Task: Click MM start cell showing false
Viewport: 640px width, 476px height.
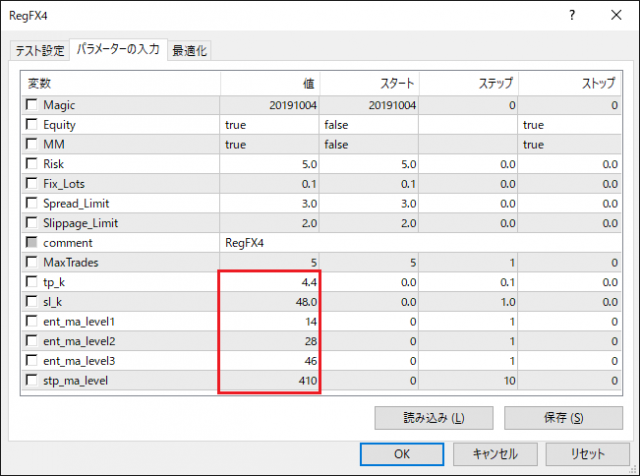Action: pos(369,145)
